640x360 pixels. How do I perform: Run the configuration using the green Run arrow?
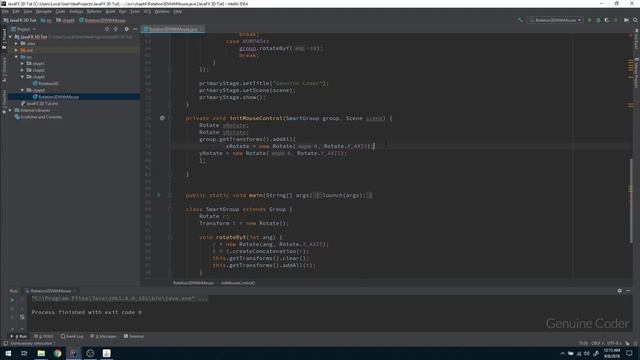pyautogui.click(x=589, y=20)
